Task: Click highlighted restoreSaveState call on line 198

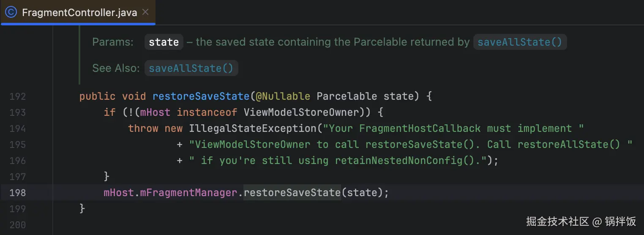Action: (x=292, y=193)
